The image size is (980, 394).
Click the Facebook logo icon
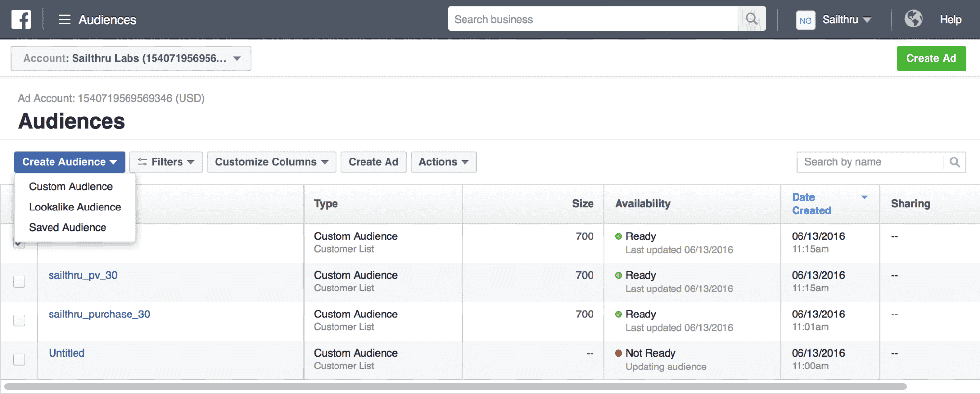click(x=21, y=20)
